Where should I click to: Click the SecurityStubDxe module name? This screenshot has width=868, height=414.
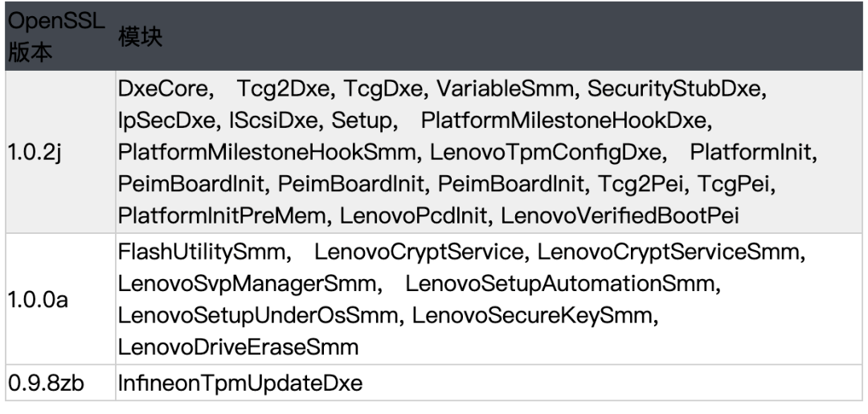674,88
